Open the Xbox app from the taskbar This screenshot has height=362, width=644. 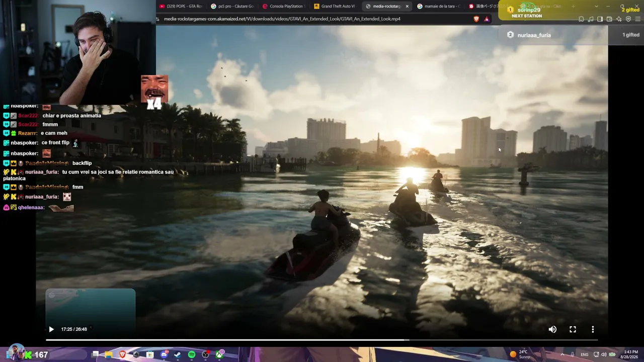[x=220, y=354]
